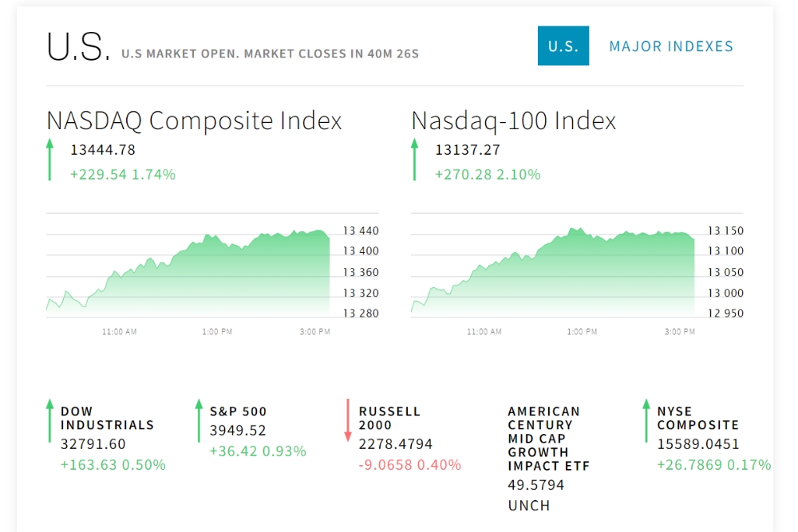
Task: Click the Nasdaq-100 green up arrow
Action: (x=414, y=160)
